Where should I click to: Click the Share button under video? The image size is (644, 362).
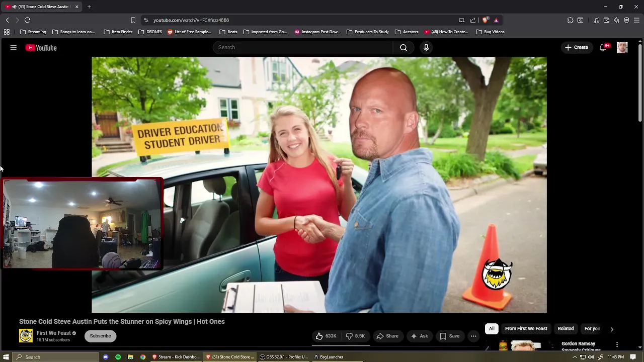387,336
